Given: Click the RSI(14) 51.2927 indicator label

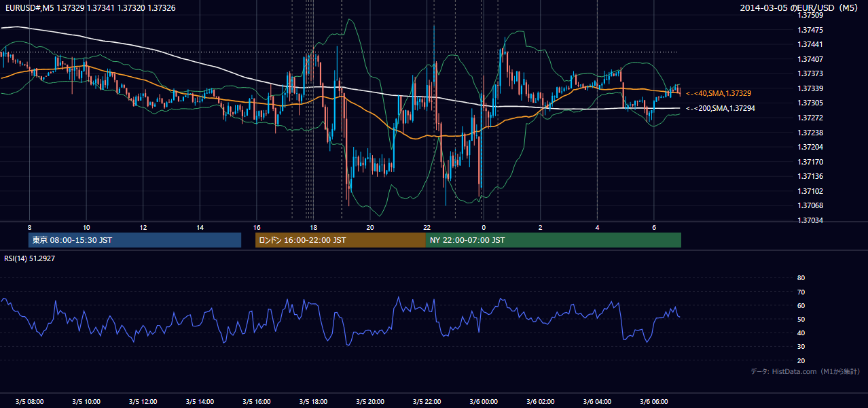Looking at the screenshot, I should click(30, 258).
